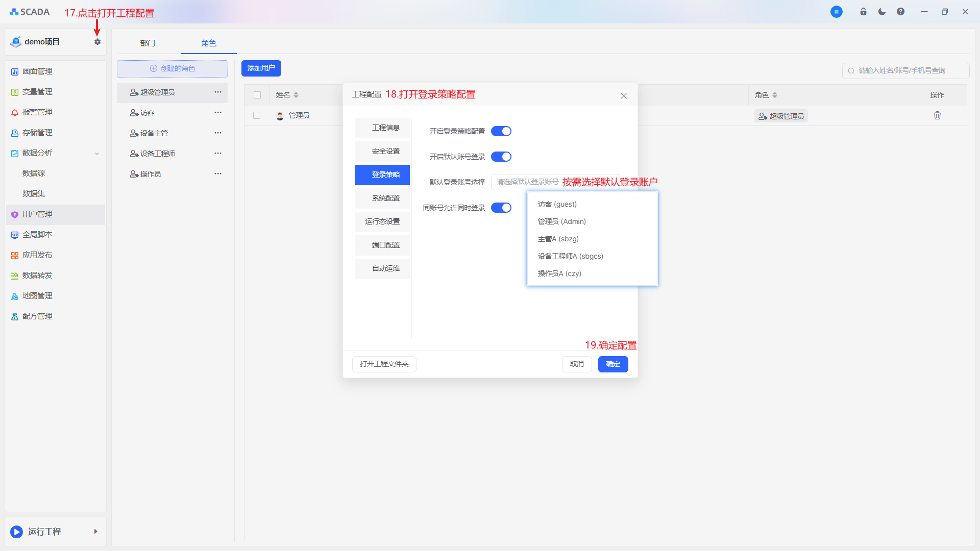Collapse the 数据分析 sidebar group
Viewport: 980px width, 551px height.
point(97,153)
